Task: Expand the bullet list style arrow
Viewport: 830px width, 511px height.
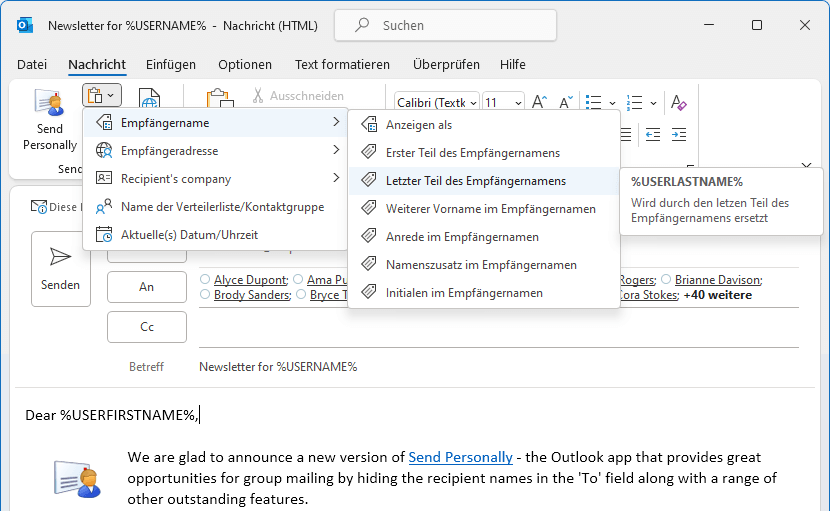Action: tap(612, 103)
